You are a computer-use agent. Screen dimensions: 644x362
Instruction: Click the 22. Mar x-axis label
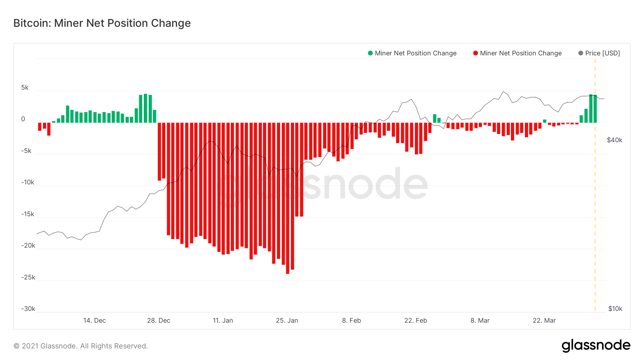click(x=544, y=321)
